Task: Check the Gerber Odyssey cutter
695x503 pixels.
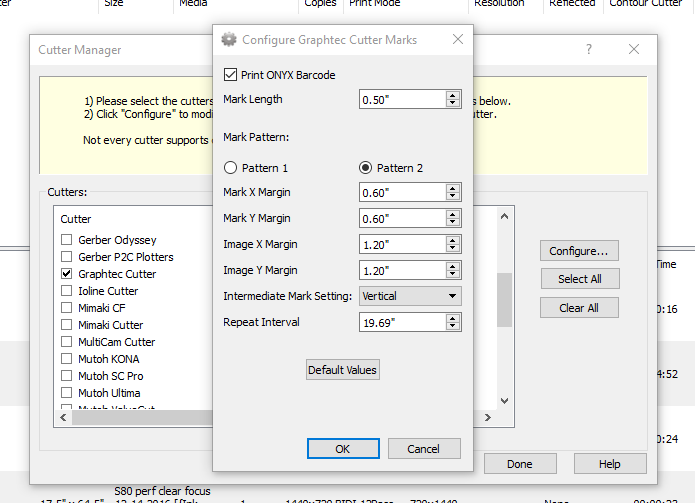Action: coord(66,240)
